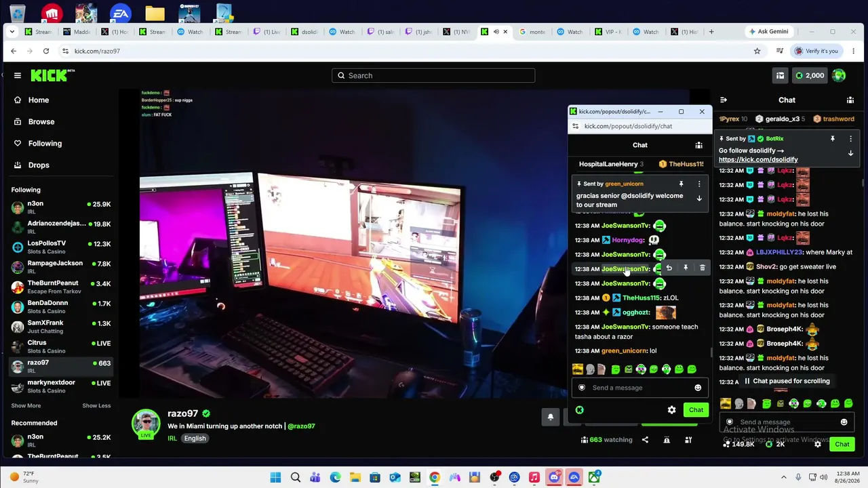Expand BotRix pinned message with down arrow

point(850,153)
